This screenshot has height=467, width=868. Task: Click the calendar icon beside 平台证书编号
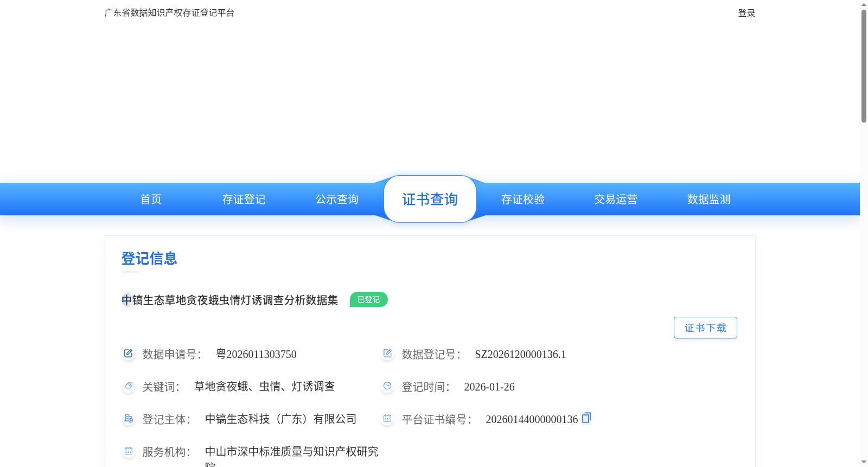tap(387, 418)
